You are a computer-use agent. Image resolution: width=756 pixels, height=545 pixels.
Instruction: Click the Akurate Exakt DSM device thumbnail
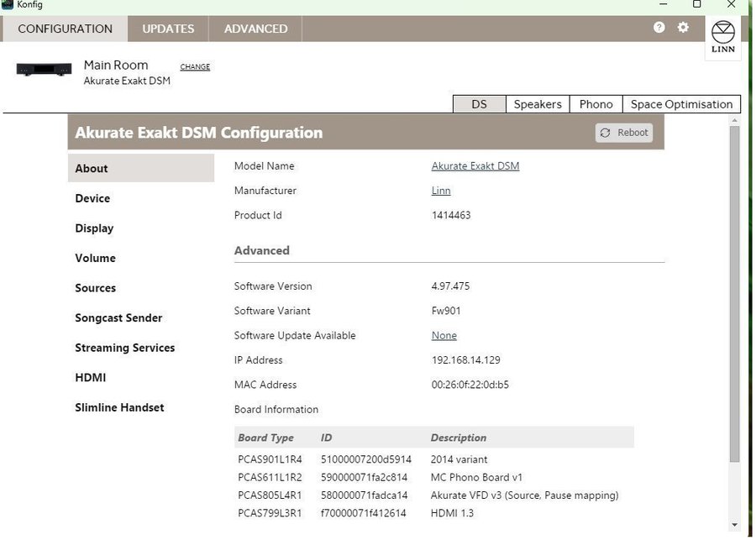(x=44, y=71)
